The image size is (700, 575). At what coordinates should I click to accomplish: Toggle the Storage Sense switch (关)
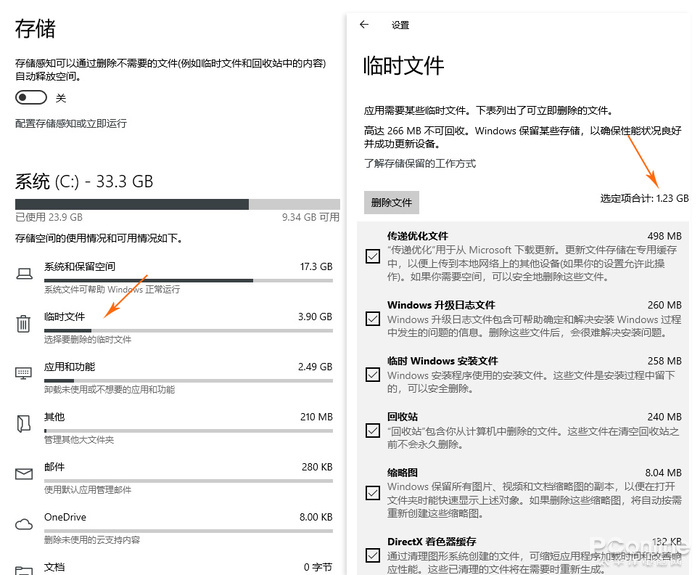(31, 97)
